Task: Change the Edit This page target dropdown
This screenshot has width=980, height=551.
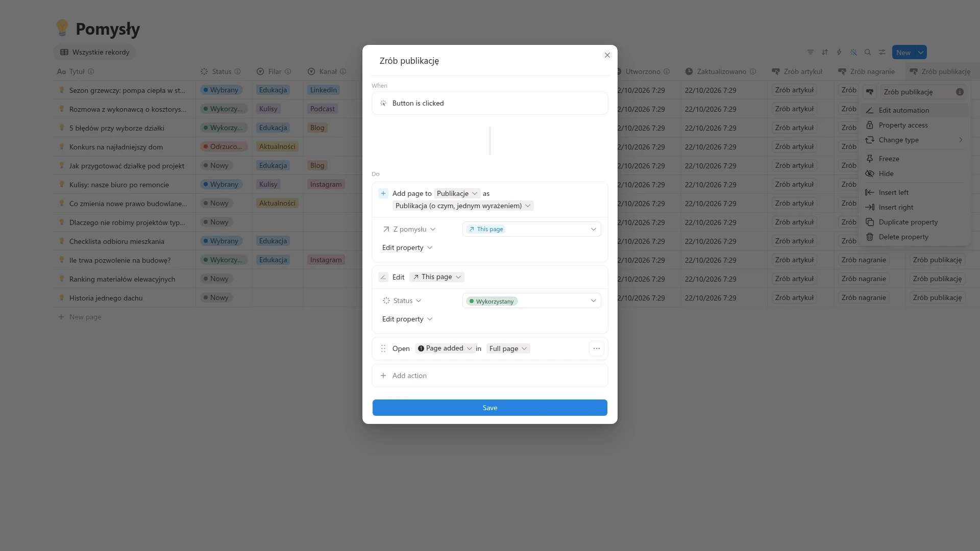Action: pyautogui.click(x=437, y=277)
